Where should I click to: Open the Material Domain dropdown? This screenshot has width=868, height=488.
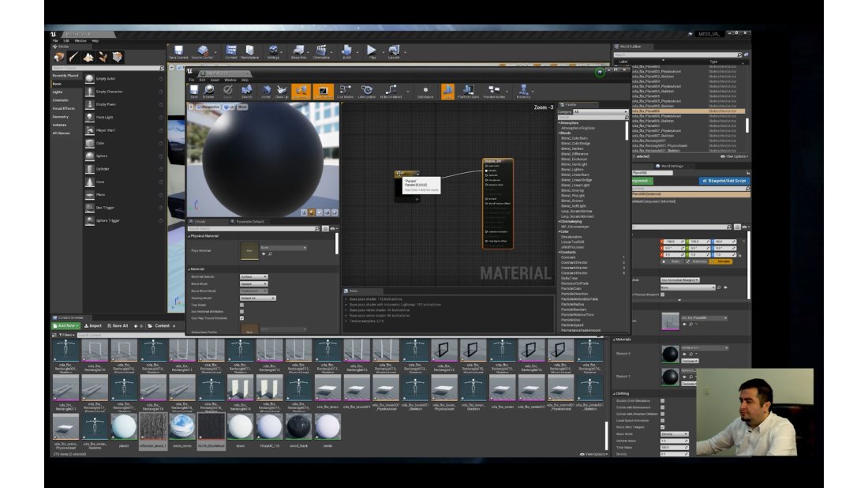pos(253,276)
